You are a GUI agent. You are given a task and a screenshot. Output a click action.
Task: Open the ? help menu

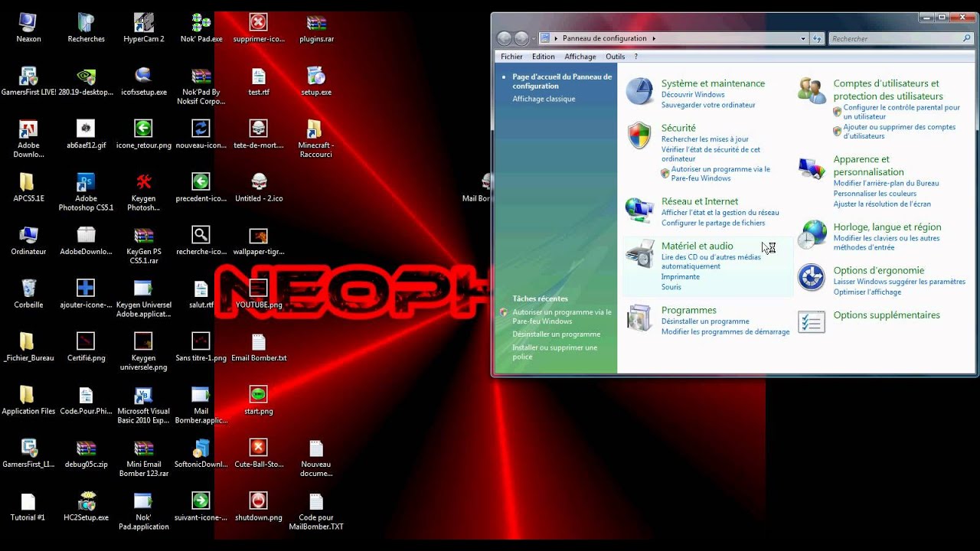(635, 57)
